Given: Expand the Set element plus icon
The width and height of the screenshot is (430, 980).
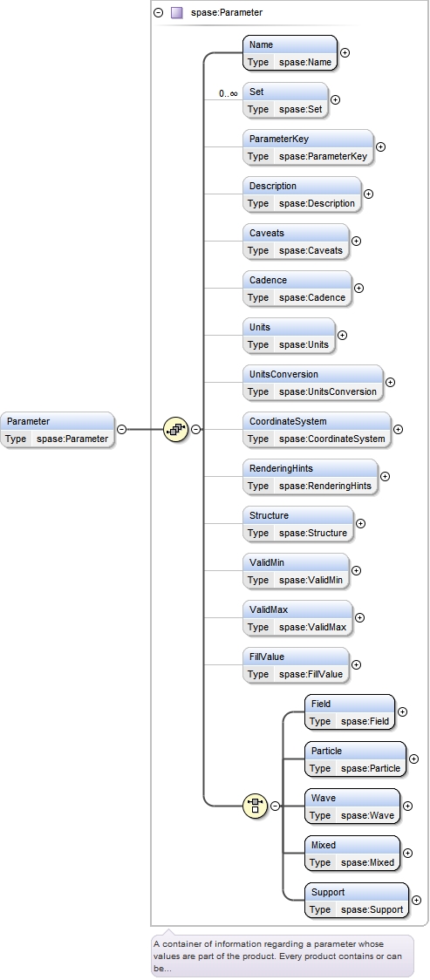Looking at the screenshot, I should pos(335,100).
